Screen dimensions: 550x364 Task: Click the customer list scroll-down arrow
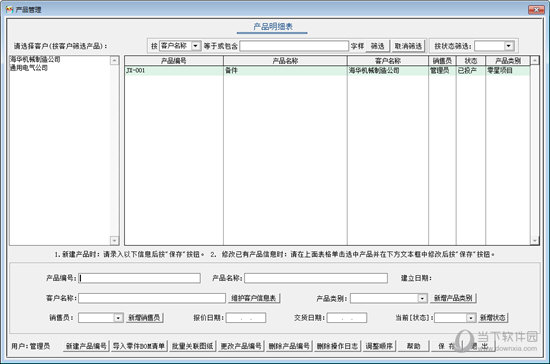pos(114,240)
